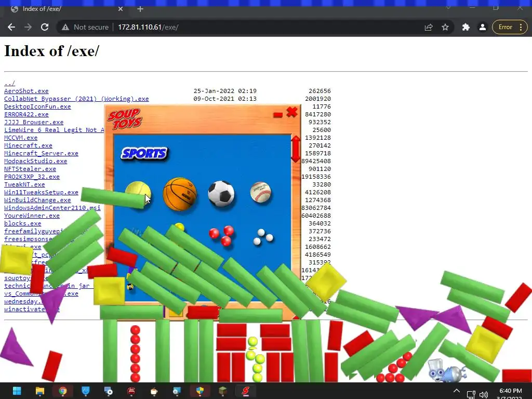Click the Error button in Chrome toolbar
532x399 pixels.
(505, 27)
